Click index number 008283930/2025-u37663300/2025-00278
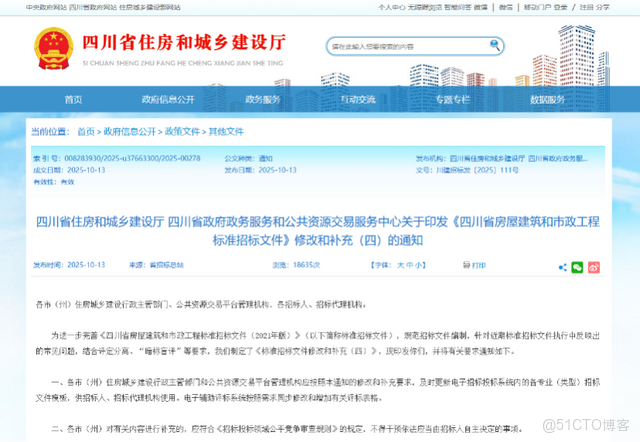This screenshot has height=442, width=640. click(x=132, y=158)
